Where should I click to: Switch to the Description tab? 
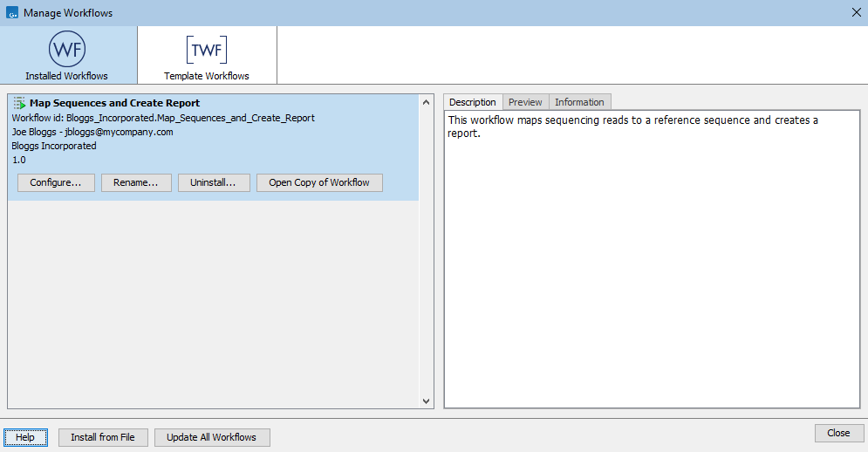(473, 102)
